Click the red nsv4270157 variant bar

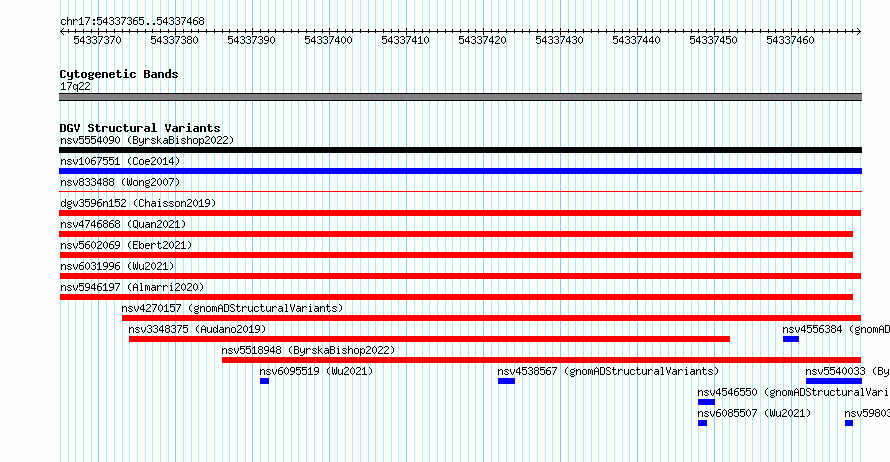pos(492,318)
